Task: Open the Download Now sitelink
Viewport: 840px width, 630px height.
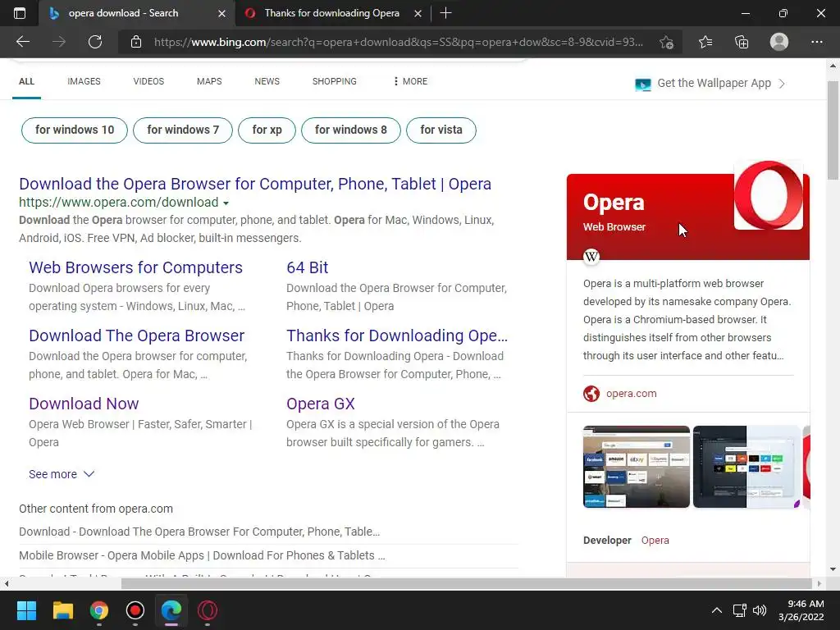Action: pos(84,404)
